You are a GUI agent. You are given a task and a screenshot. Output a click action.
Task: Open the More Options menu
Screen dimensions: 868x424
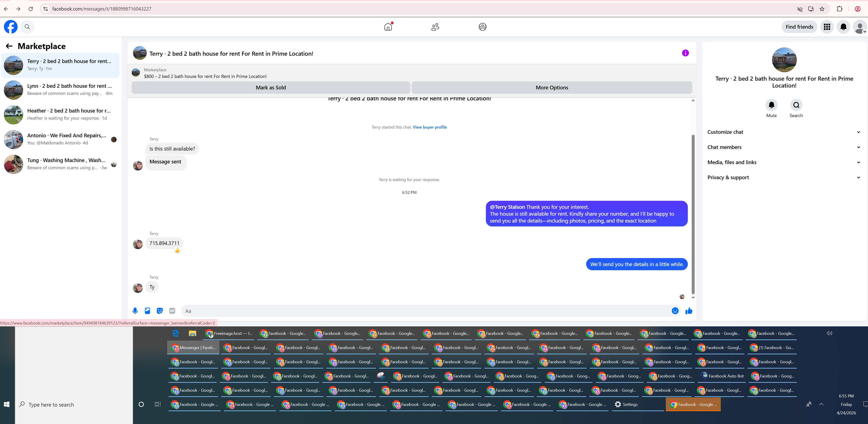[x=552, y=87]
